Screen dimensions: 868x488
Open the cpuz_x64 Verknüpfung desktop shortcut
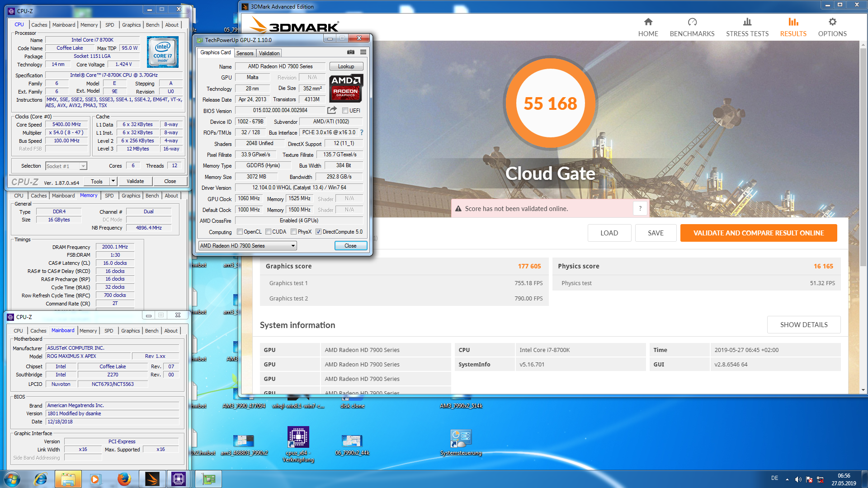tap(298, 445)
